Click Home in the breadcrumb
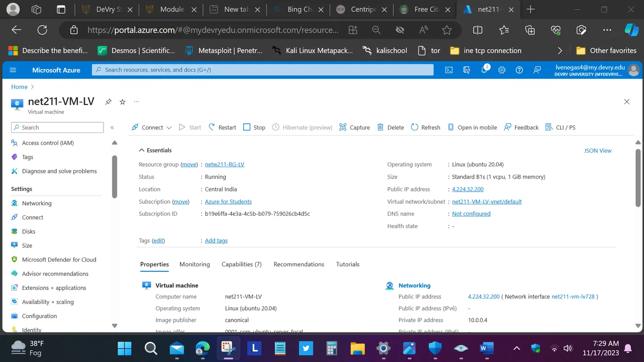 tap(19, 87)
